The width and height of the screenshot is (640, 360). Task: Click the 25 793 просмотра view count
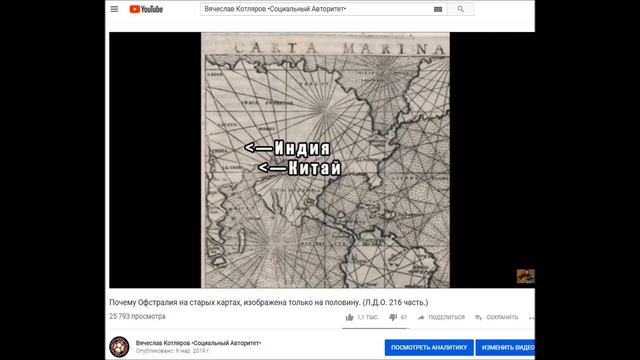tap(137, 316)
